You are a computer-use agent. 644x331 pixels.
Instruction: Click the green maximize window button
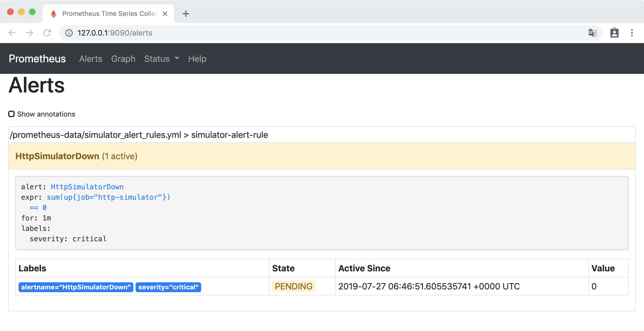[x=32, y=12]
